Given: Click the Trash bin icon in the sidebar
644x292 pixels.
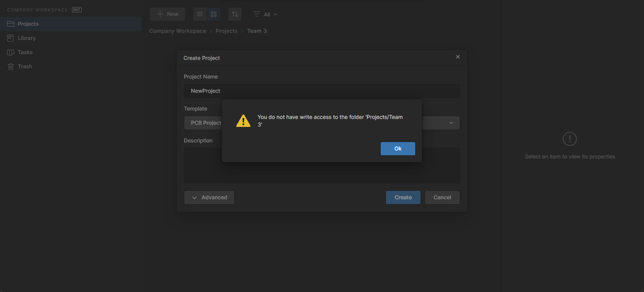Looking at the screenshot, I should click(11, 67).
